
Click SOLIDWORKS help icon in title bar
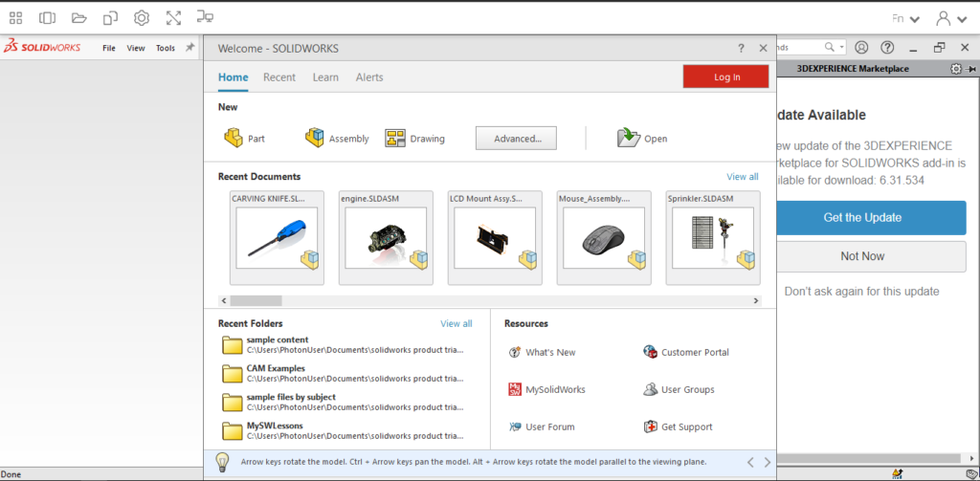pos(887,48)
